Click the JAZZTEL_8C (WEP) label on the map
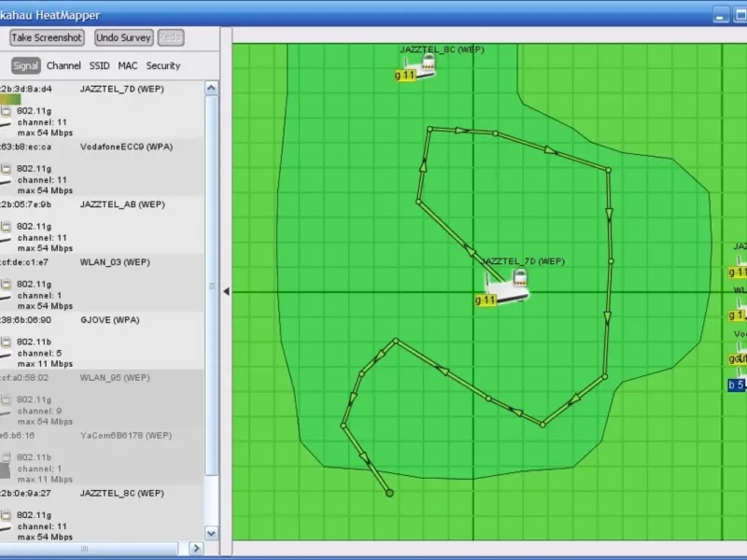Image resolution: width=747 pixels, height=560 pixels. coord(442,49)
